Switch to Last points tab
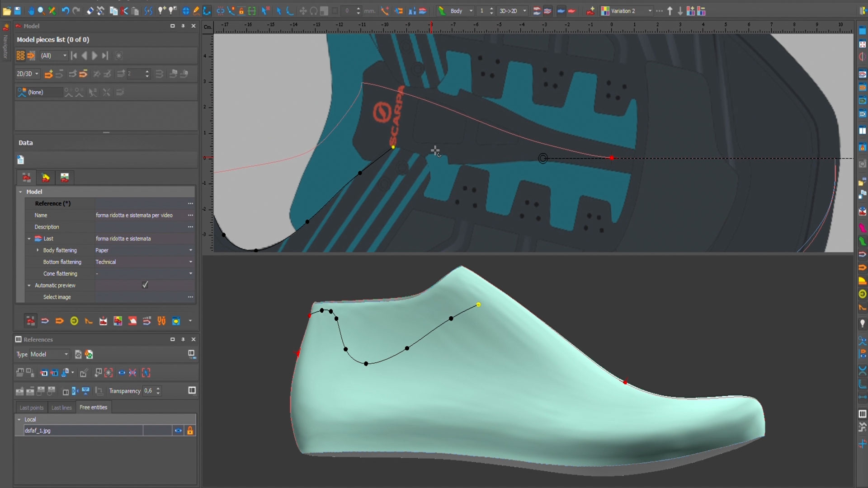868x488 pixels. (x=32, y=408)
